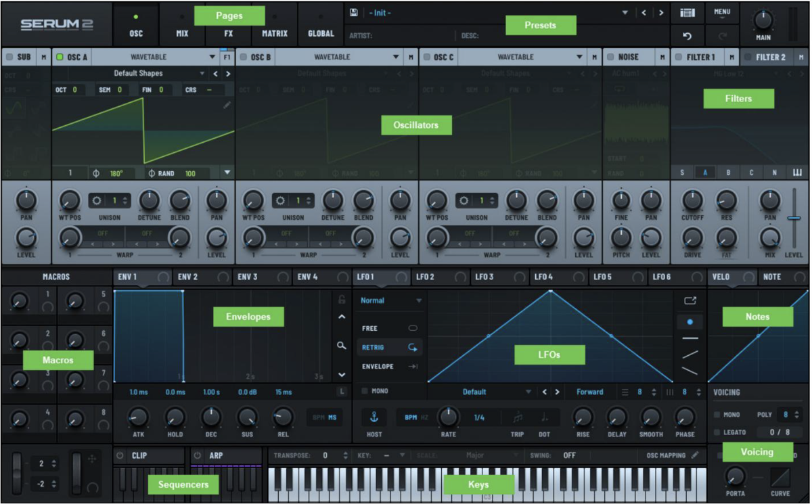This screenshot has height=504, width=812.
Task: Select next OSC A wavetable arrow
Action: point(228,73)
